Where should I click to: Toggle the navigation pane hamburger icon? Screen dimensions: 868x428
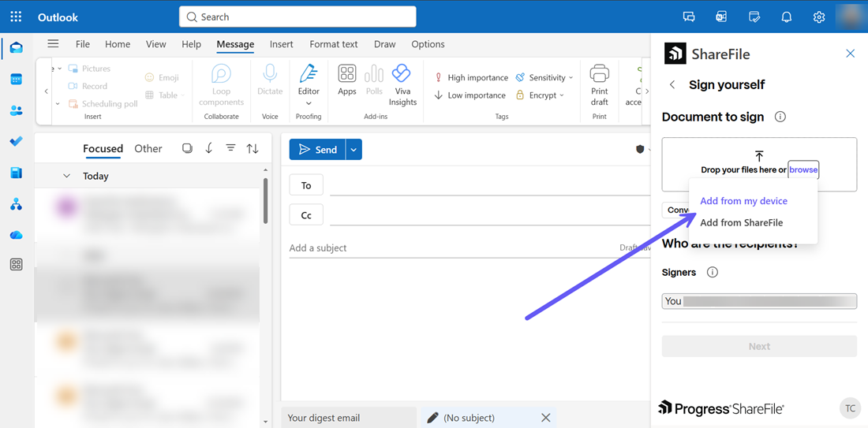click(x=53, y=43)
